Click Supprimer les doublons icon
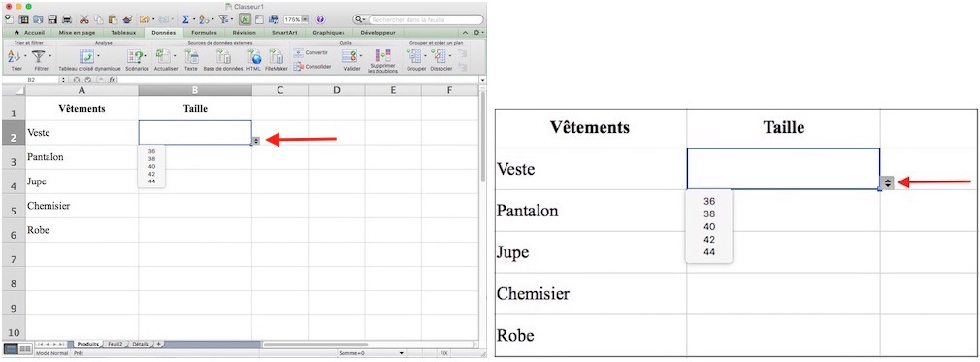The width and height of the screenshot is (980, 362). (382, 55)
